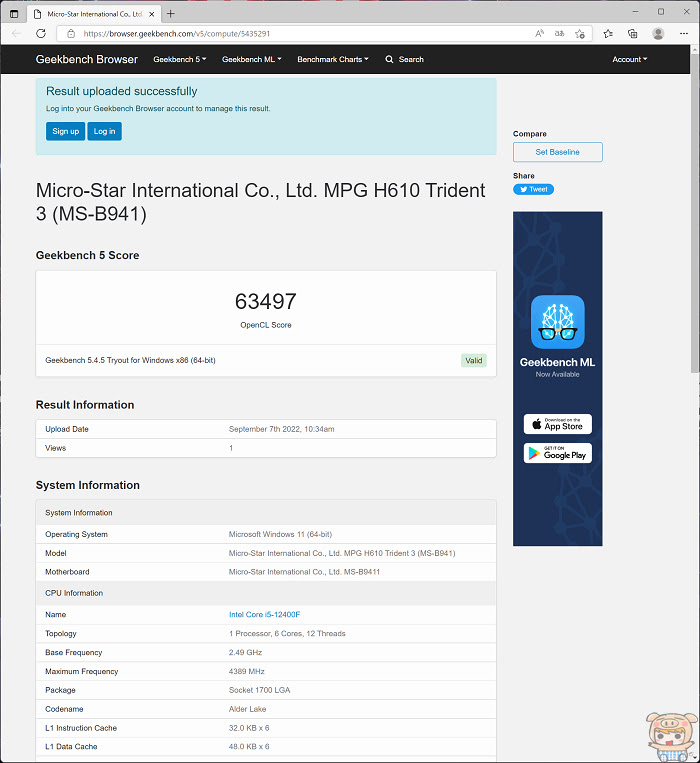Close the Micro-Star International tab

tap(152, 14)
